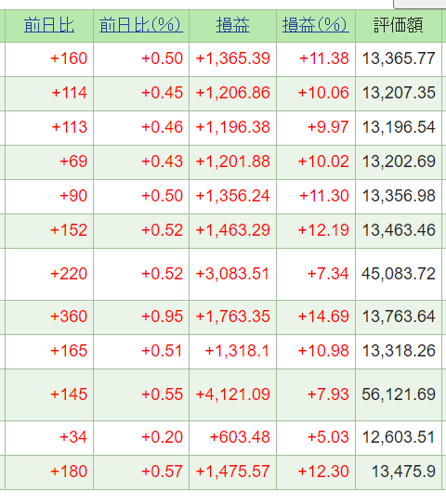Select the 評価額 column header

click(399, 25)
